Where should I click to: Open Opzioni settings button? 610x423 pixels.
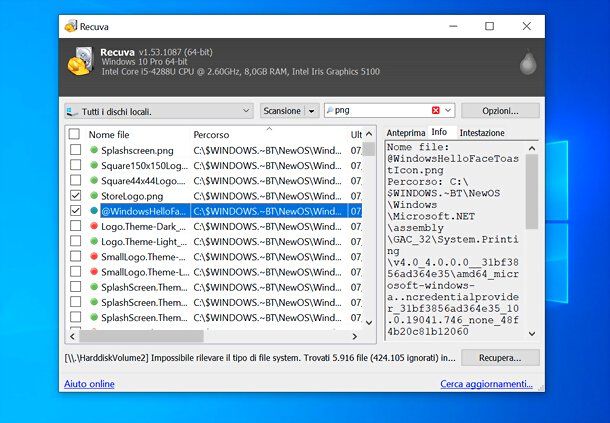500,111
